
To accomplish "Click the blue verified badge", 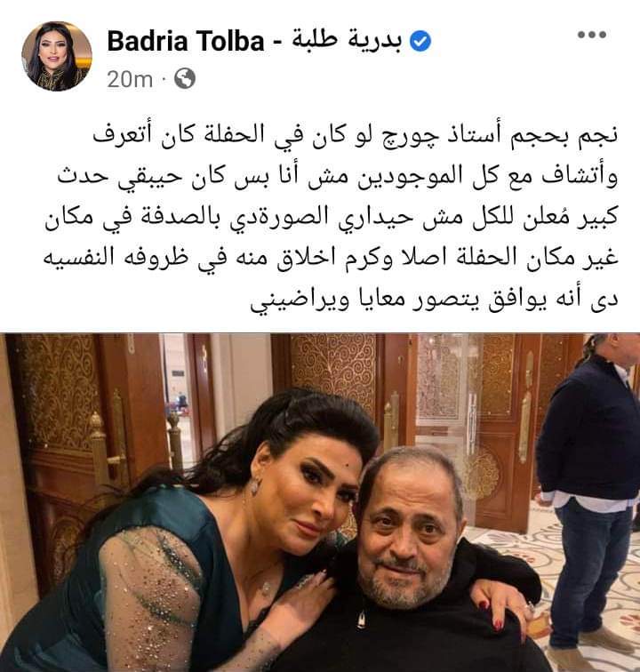I will [420, 42].
